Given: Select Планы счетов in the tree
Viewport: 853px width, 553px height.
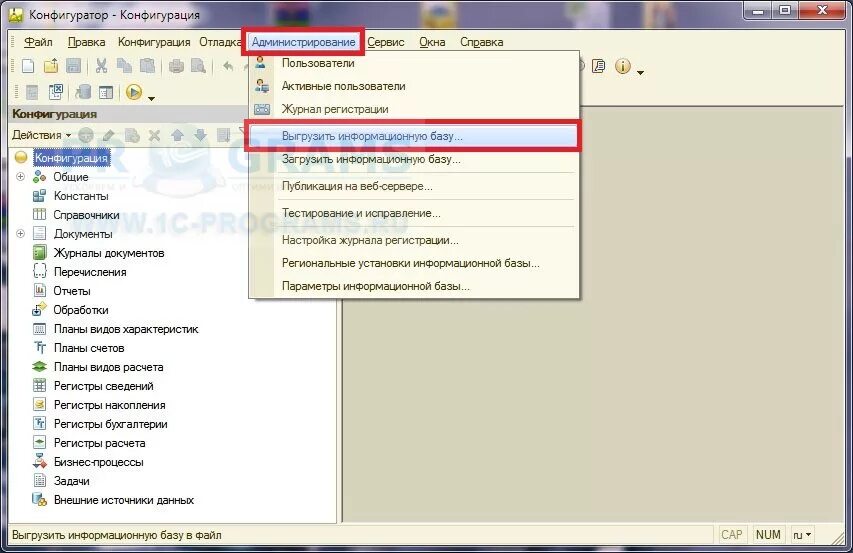Looking at the screenshot, I should click(x=89, y=348).
